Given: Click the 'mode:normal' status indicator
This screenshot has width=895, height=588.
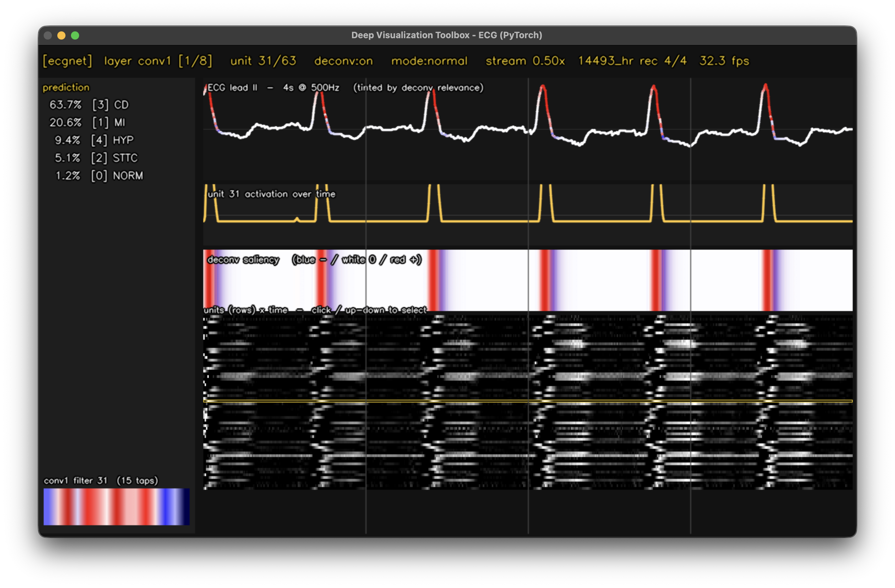Looking at the screenshot, I should [429, 61].
